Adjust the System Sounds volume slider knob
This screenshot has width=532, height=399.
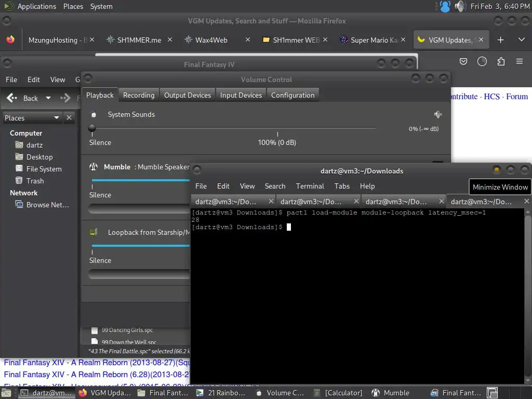[x=92, y=128]
